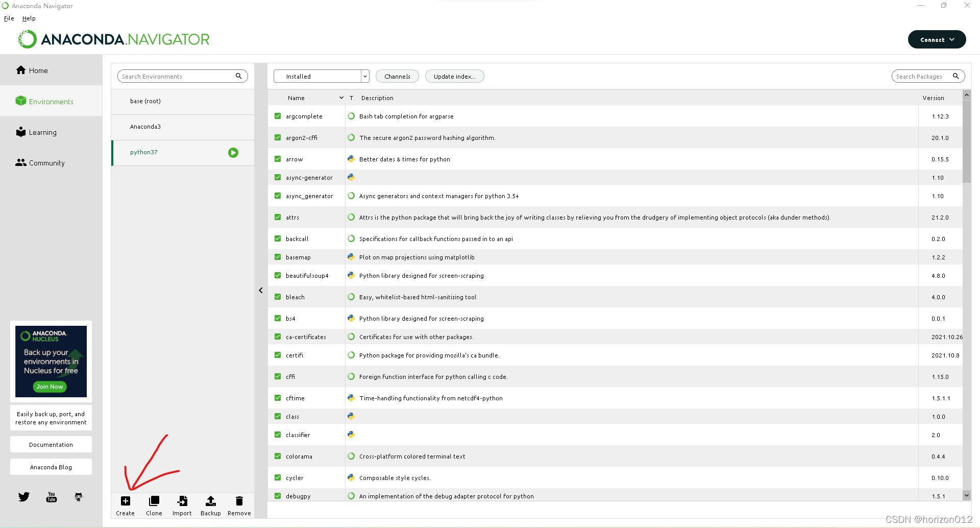
Task: Click the Clone environment icon
Action: [x=154, y=501]
